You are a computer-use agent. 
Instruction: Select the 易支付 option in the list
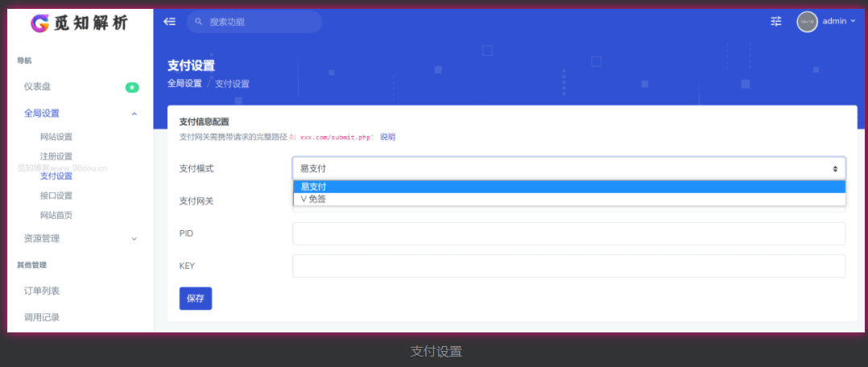tap(568, 187)
